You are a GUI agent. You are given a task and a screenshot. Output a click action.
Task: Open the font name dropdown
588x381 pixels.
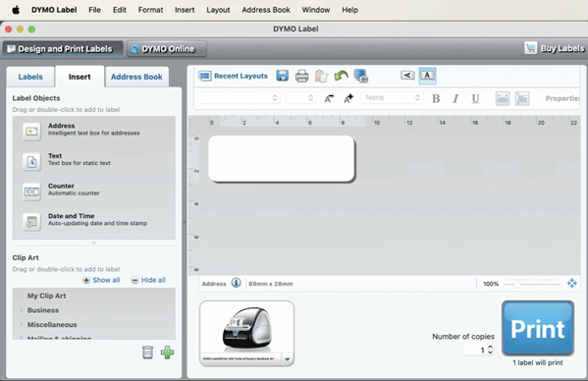click(239, 98)
